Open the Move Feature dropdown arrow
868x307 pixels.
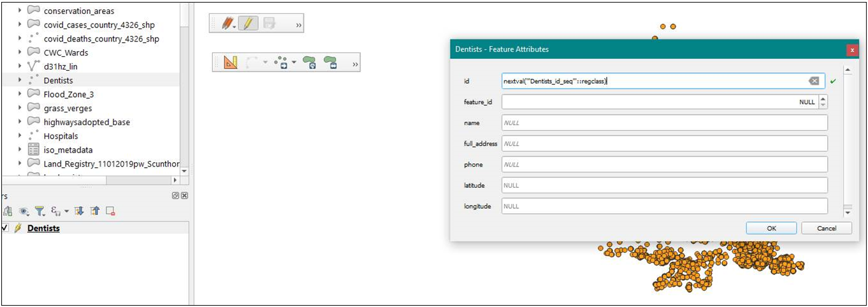[x=294, y=63]
